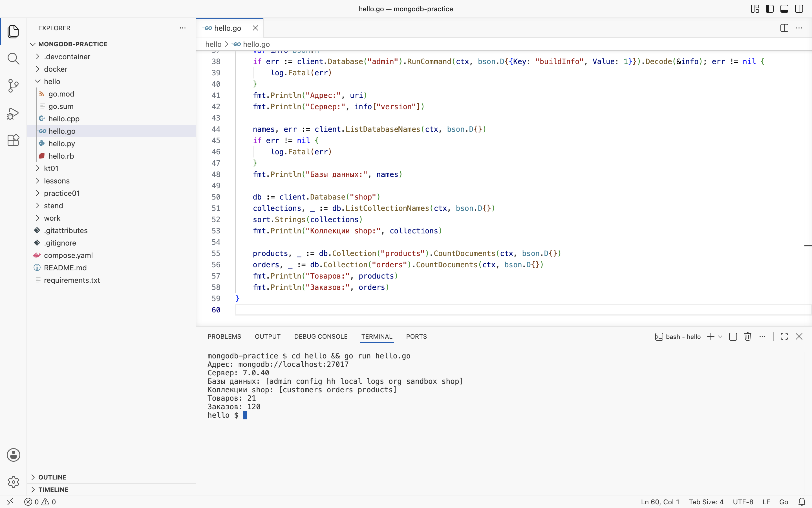Image resolution: width=812 pixels, height=508 pixels.
Task: Expand the OUTLINE section
Action: (111, 477)
